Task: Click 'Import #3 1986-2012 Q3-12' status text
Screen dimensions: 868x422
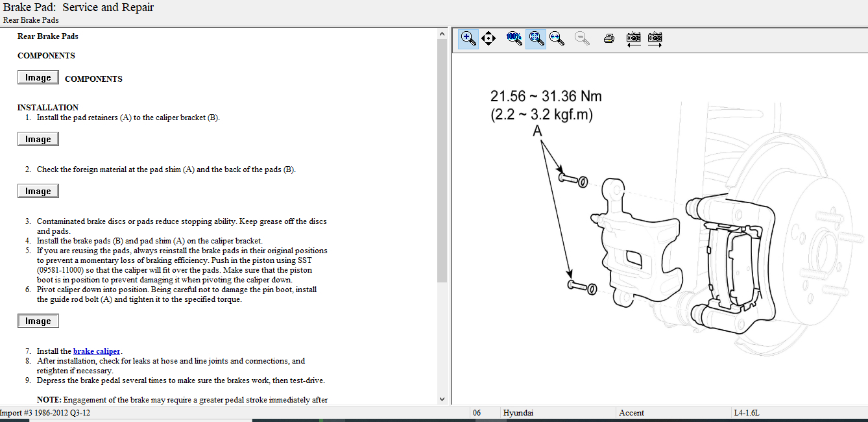Action: [45, 413]
